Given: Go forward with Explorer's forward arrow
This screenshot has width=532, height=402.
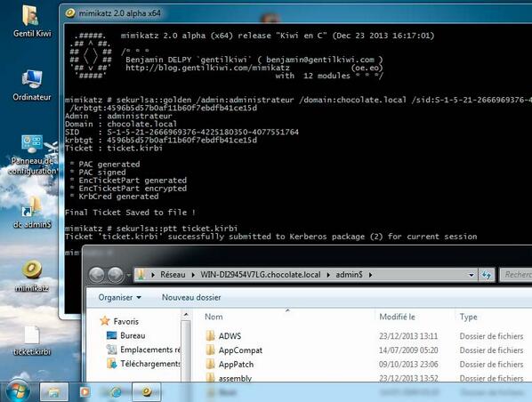Looking at the screenshot, I should [116, 275].
